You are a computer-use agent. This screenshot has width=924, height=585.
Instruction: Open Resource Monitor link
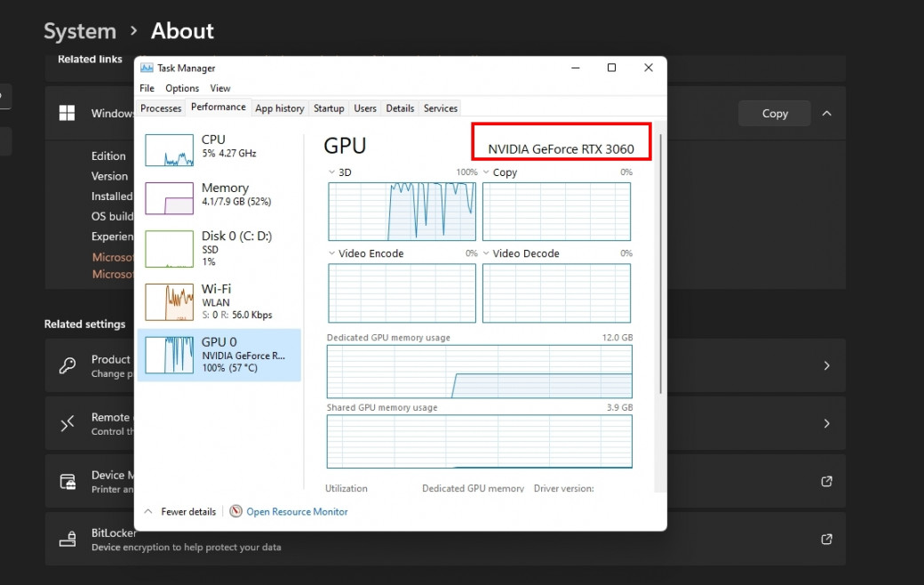[x=297, y=512]
